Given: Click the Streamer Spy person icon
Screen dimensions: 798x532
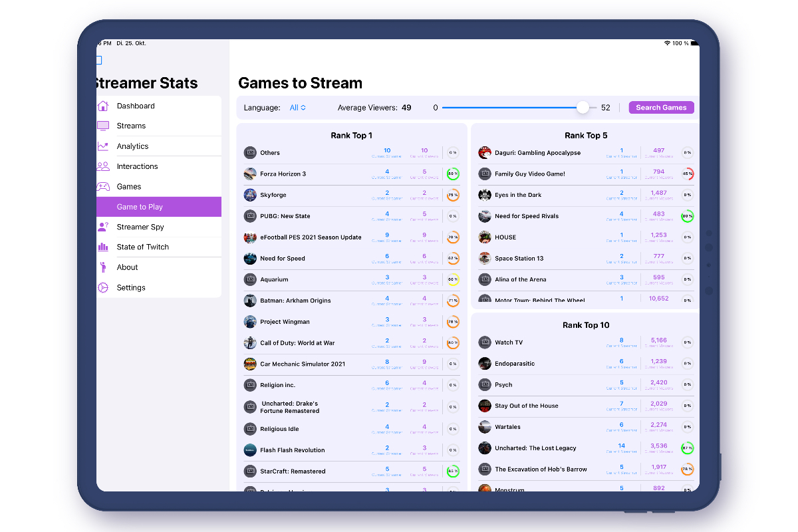Looking at the screenshot, I should [103, 226].
